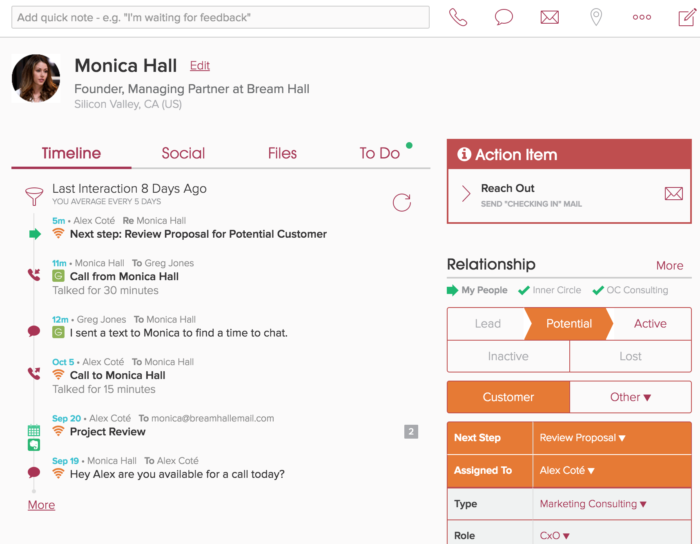Select the Potential stage
Image resolution: width=700 pixels, height=544 pixels.
coord(569,324)
